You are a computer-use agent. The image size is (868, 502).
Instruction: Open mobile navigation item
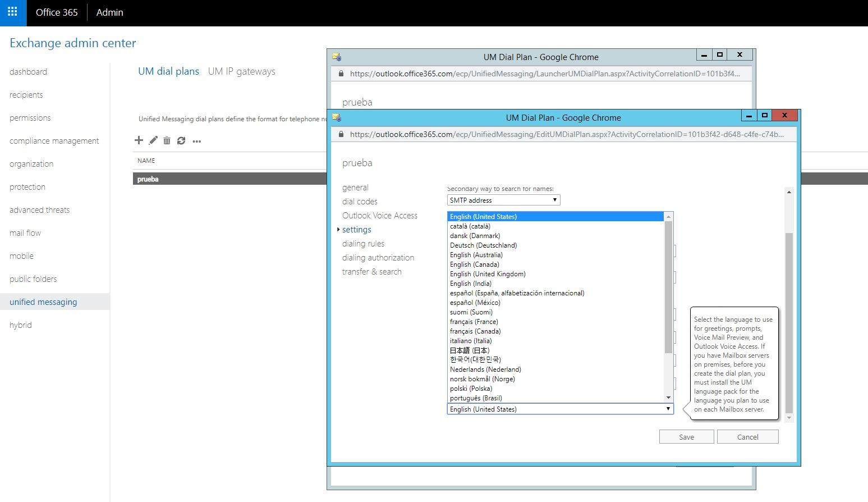point(21,256)
